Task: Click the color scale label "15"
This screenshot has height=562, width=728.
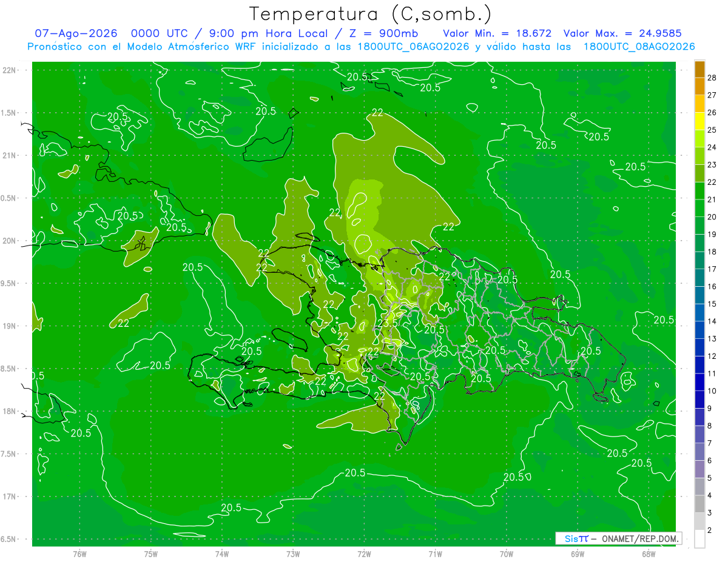Action: pyautogui.click(x=712, y=304)
